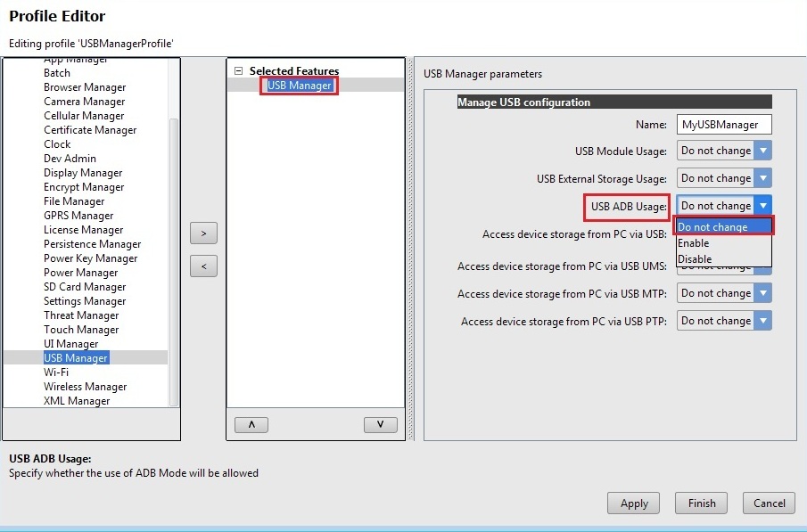The height and width of the screenshot is (532, 807).
Task: Click the Cancel button
Action: coord(769,503)
